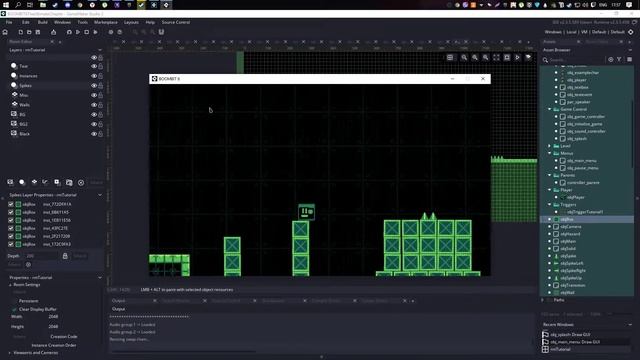Open Asset Browser hamburger menu
This screenshot has width=640, height=360.
pos(629,60)
